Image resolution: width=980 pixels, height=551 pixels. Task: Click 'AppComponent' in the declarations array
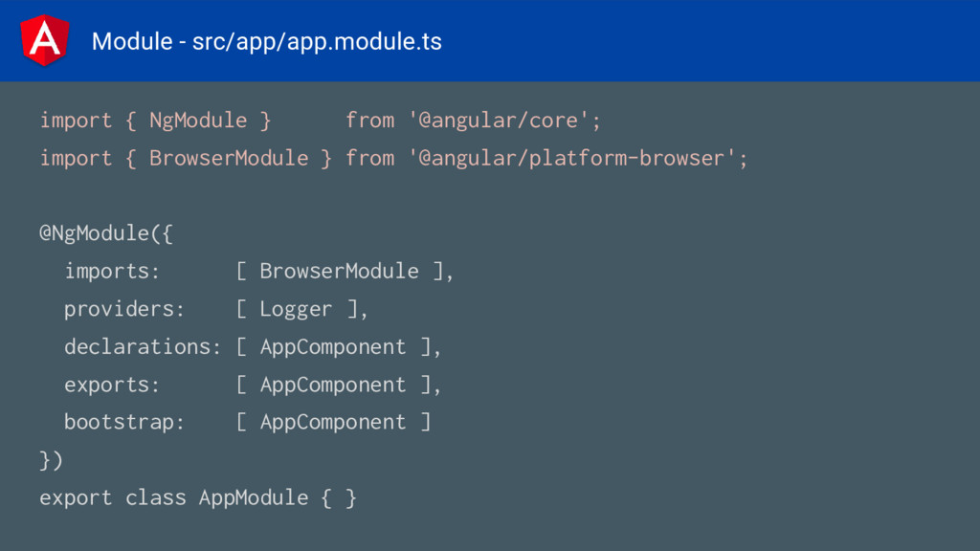333,346
